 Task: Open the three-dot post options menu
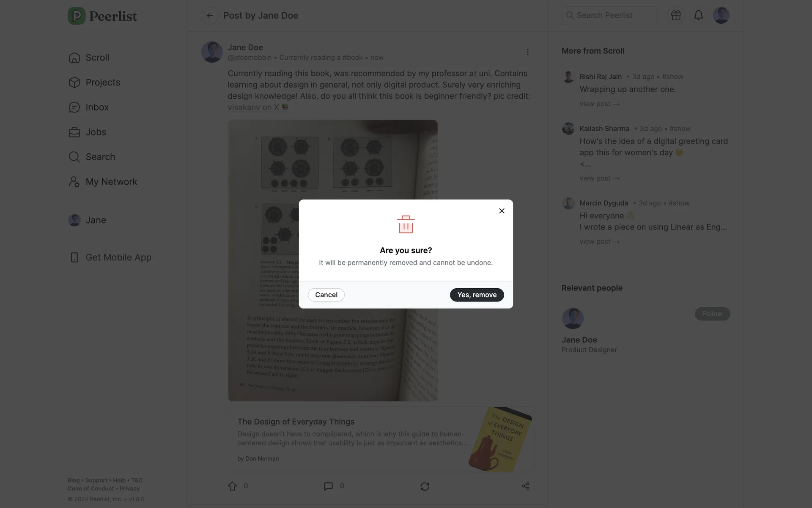(527, 52)
